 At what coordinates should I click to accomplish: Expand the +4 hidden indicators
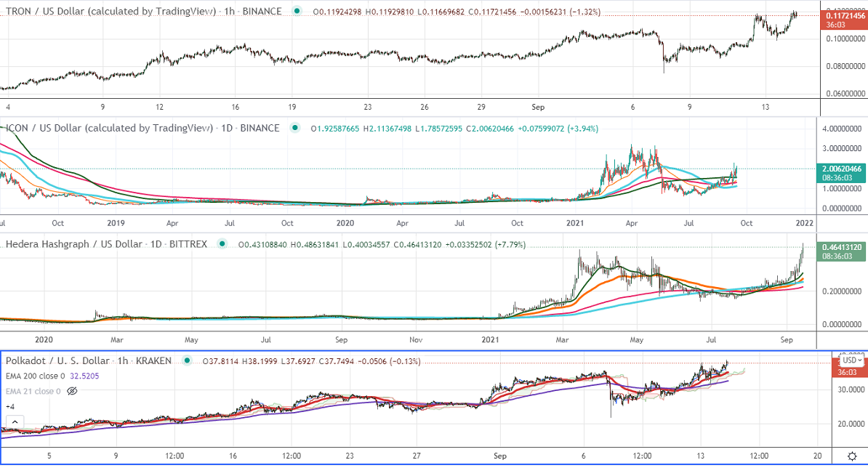pos(10,407)
